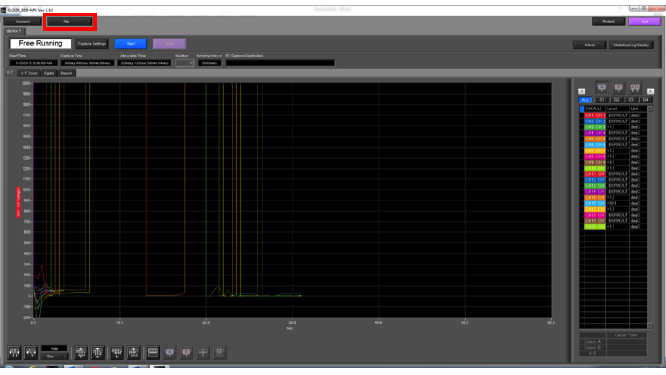Open the Sec time unit dropdown

[x=54, y=356]
